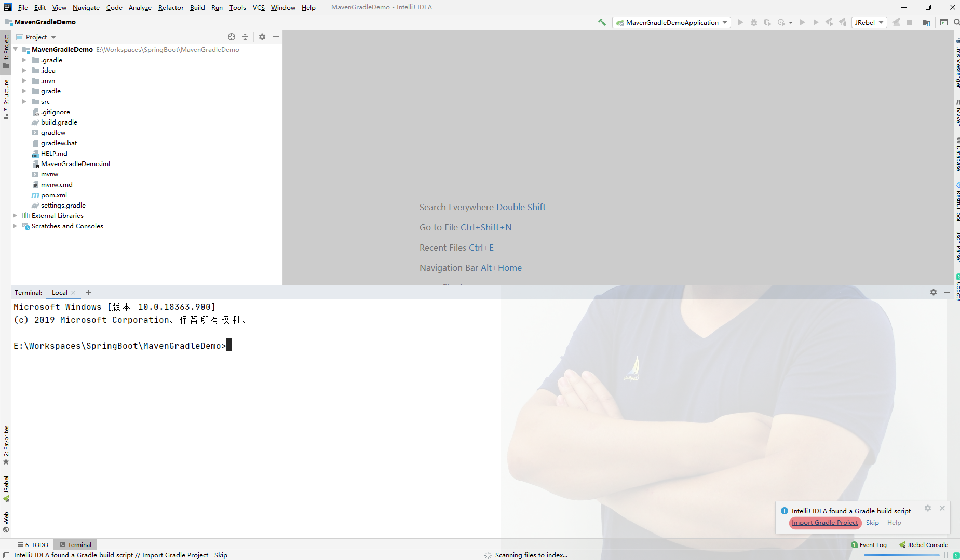The width and height of the screenshot is (960, 560).
Task: Toggle the 1: Project tool window
Action: coord(6,51)
